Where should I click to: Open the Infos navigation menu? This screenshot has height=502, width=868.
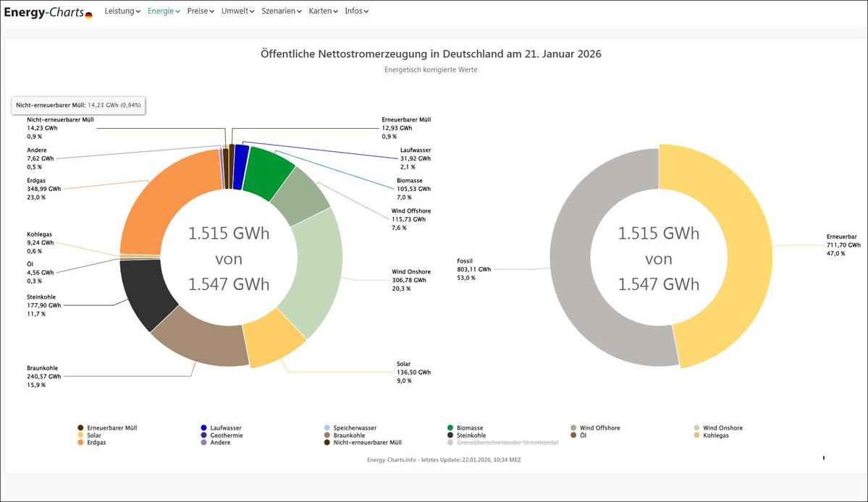point(356,12)
